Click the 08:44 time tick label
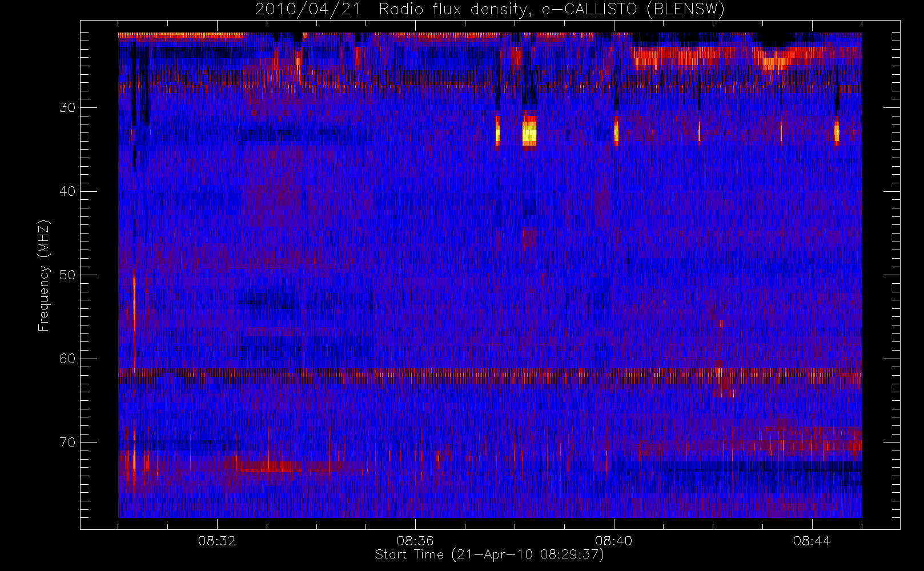The image size is (924, 571). [811, 541]
